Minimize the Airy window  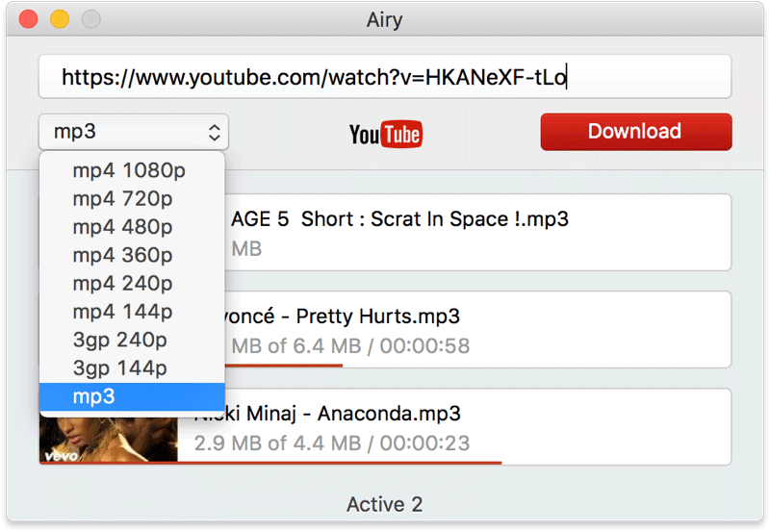click(60, 19)
